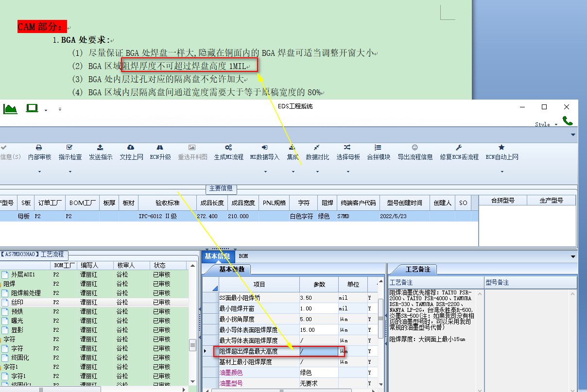Click the 合拼型号 column header
This screenshot has width=587, height=392.
tap(502, 200)
